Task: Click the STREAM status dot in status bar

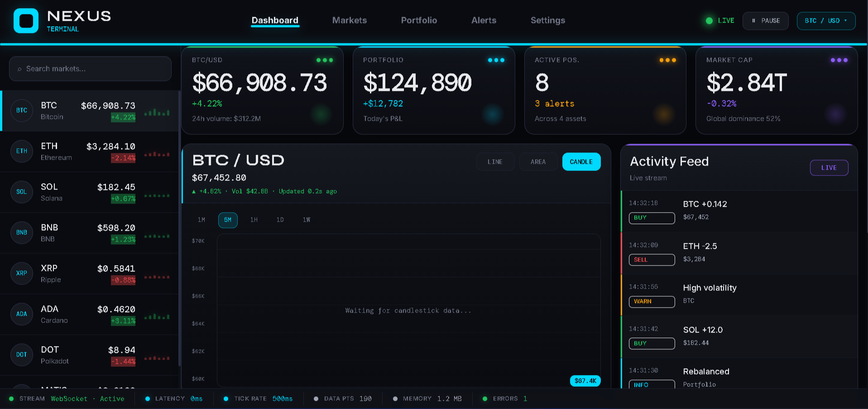Action: (x=11, y=399)
